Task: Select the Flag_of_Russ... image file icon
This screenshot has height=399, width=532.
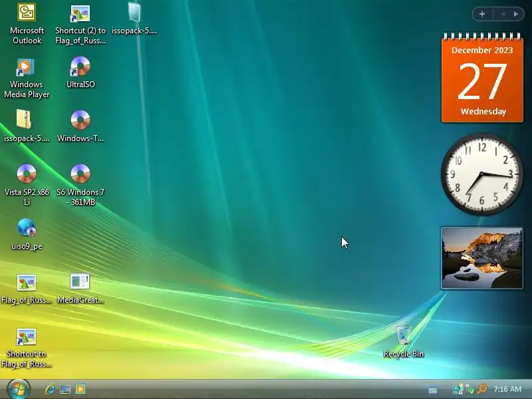Action: coord(27,289)
